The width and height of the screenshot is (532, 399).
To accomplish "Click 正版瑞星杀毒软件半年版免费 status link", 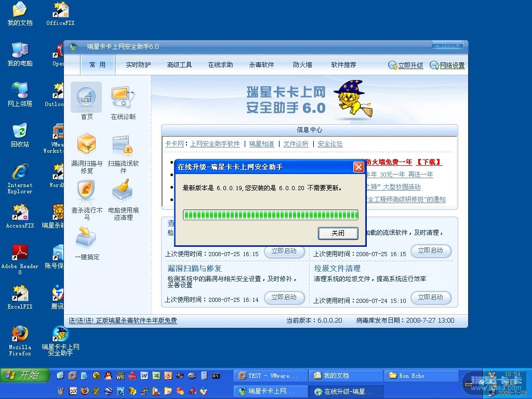I will tap(123, 320).
